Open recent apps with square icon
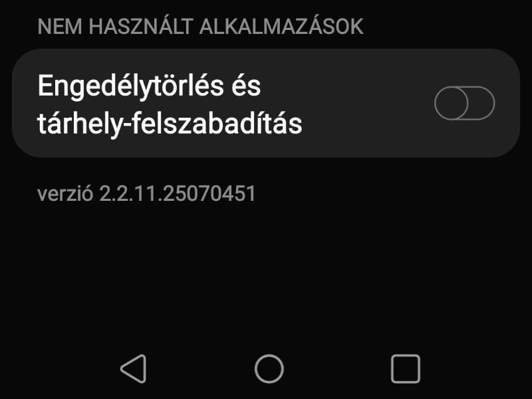The image size is (532, 399). pyautogui.click(x=406, y=369)
